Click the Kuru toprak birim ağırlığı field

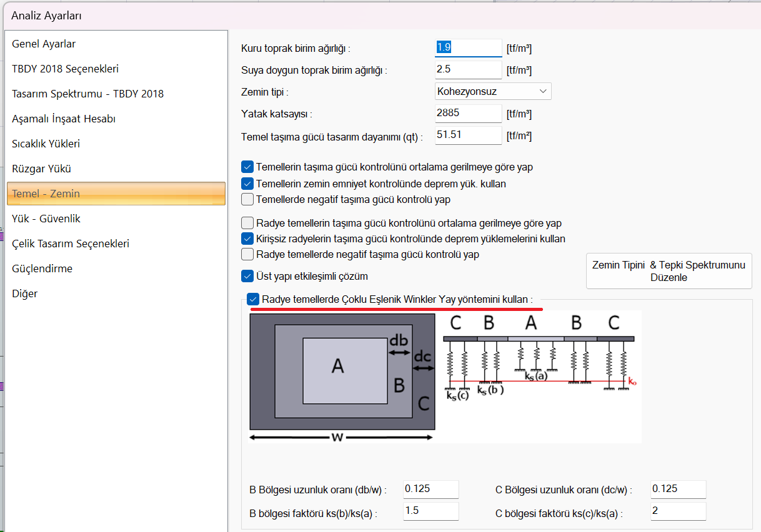tap(468, 48)
